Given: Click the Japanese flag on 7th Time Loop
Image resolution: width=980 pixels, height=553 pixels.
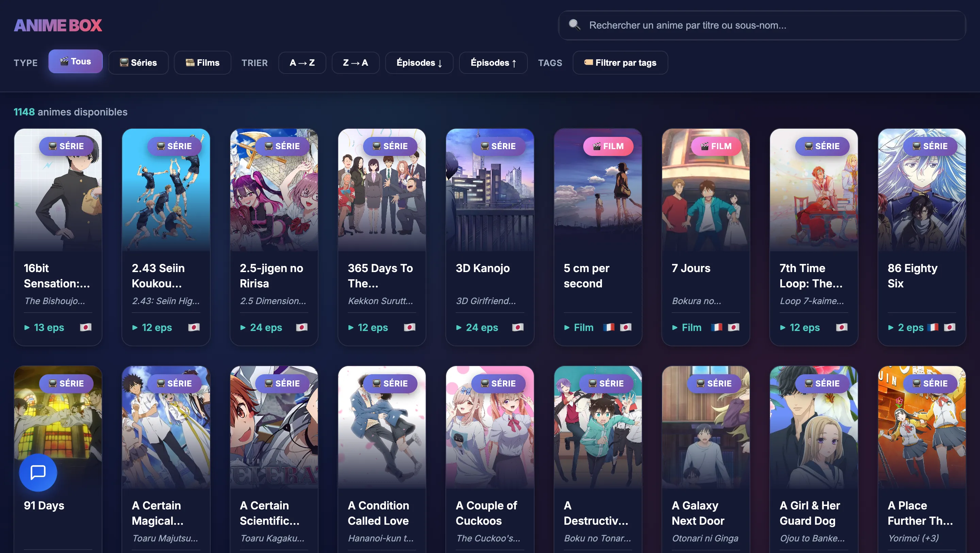Looking at the screenshot, I should point(842,327).
